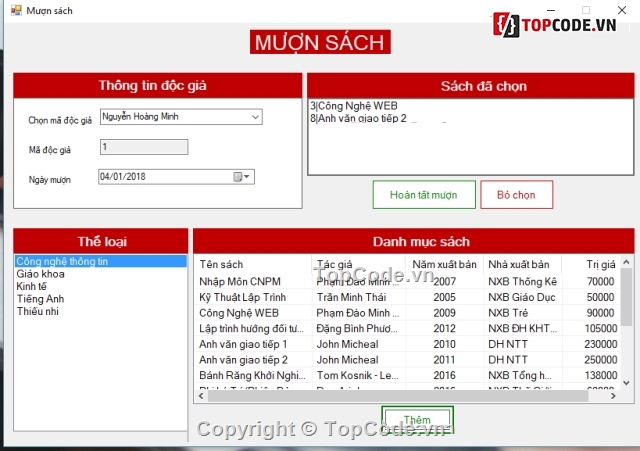Choose the Giáo khoa category
The width and height of the screenshot is (640, 451).
pyautogui.click(x=40, y=273)
